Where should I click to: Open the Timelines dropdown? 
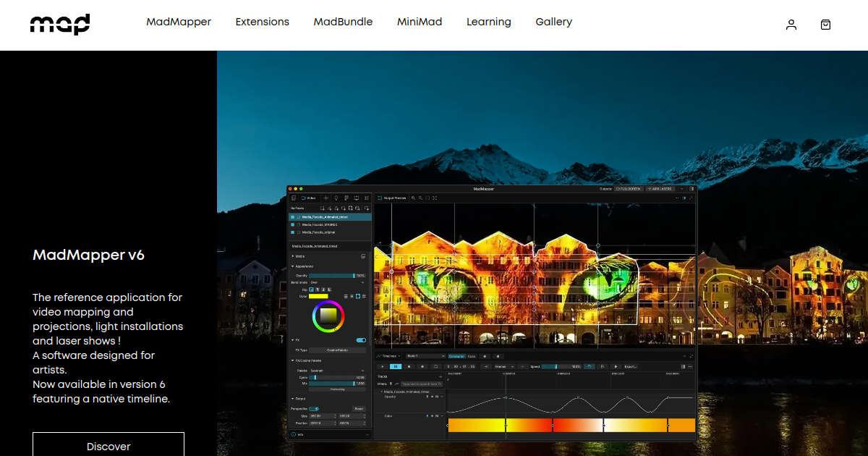pyautogui.click(x=388, y=356)
